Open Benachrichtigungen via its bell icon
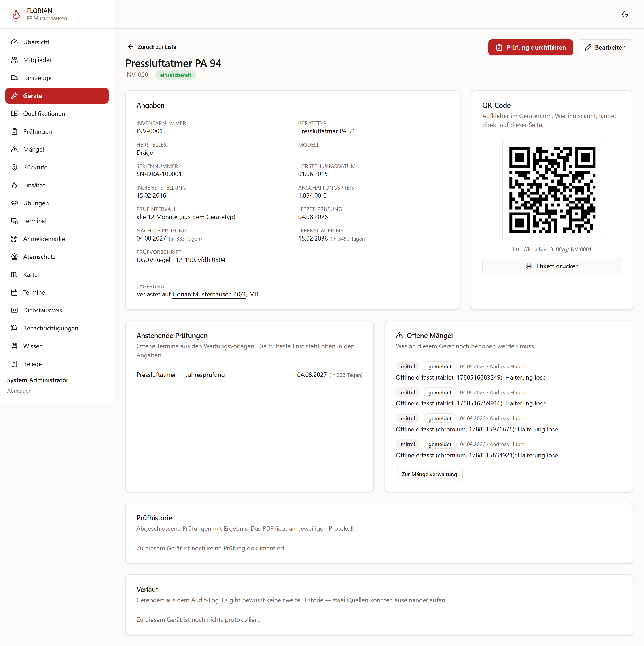644x646 pixels. pos(14,328)
